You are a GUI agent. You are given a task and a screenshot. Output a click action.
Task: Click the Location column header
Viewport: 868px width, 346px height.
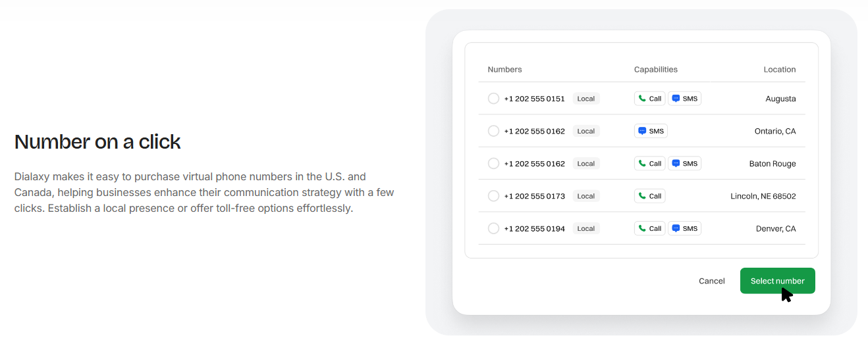[780, 69]
